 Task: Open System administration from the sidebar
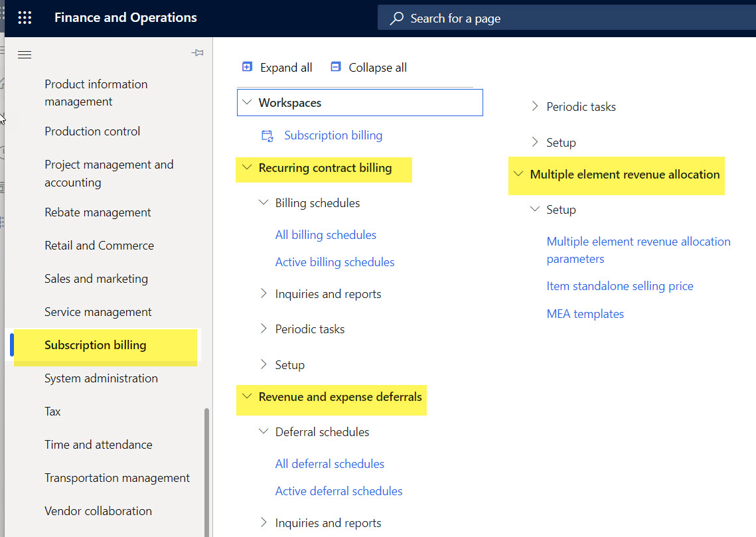(101, 378)
